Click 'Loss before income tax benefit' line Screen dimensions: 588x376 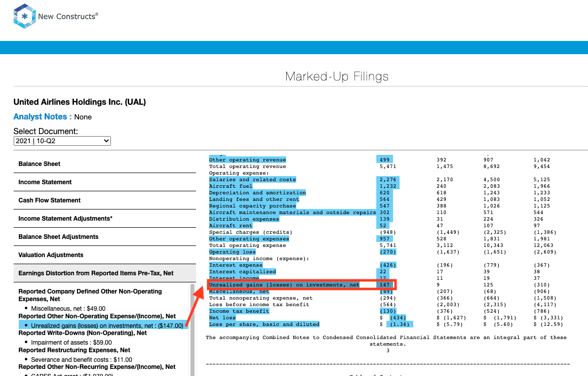point(259,305)
